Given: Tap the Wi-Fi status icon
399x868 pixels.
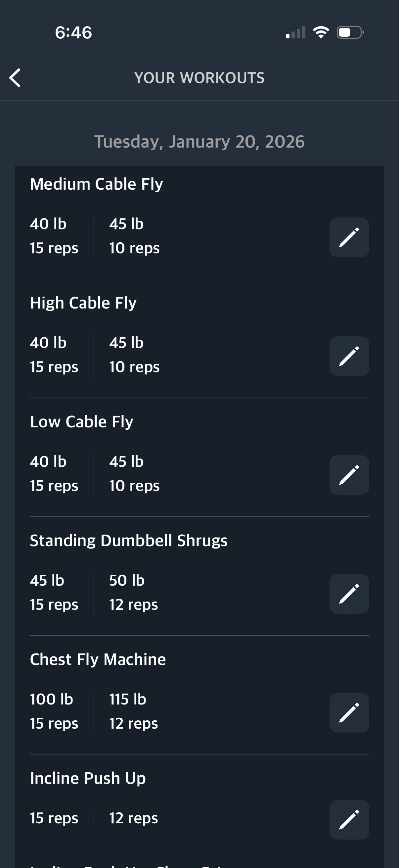Looking at the screenshot, I should (x=321, y=32).
